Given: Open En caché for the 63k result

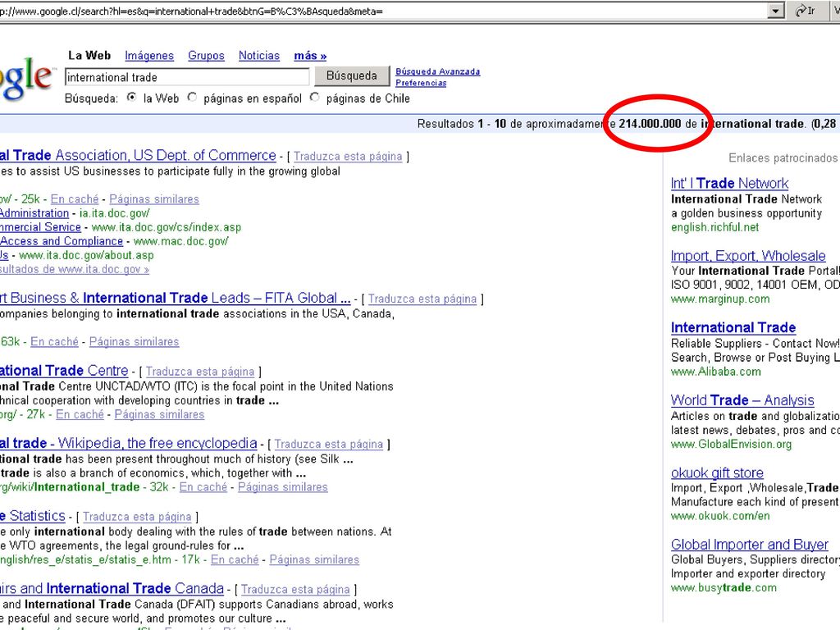Looking at the screenshot, I should tap(54, 341).
